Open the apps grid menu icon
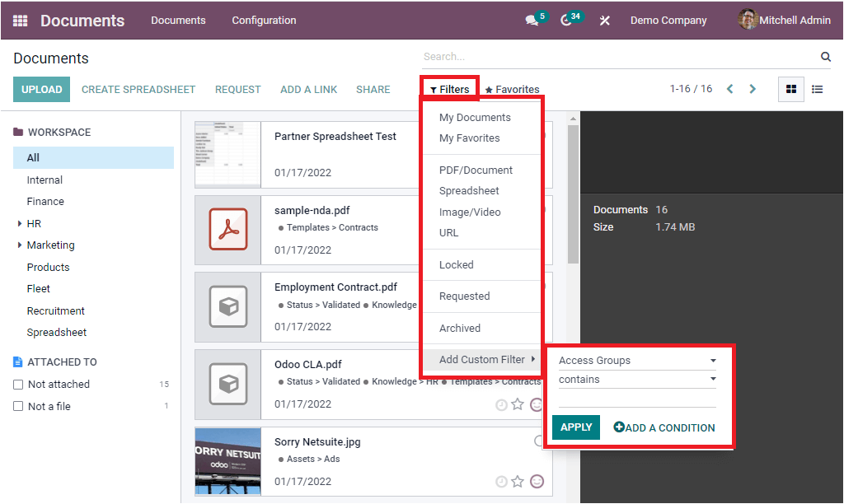 (20, 21)
